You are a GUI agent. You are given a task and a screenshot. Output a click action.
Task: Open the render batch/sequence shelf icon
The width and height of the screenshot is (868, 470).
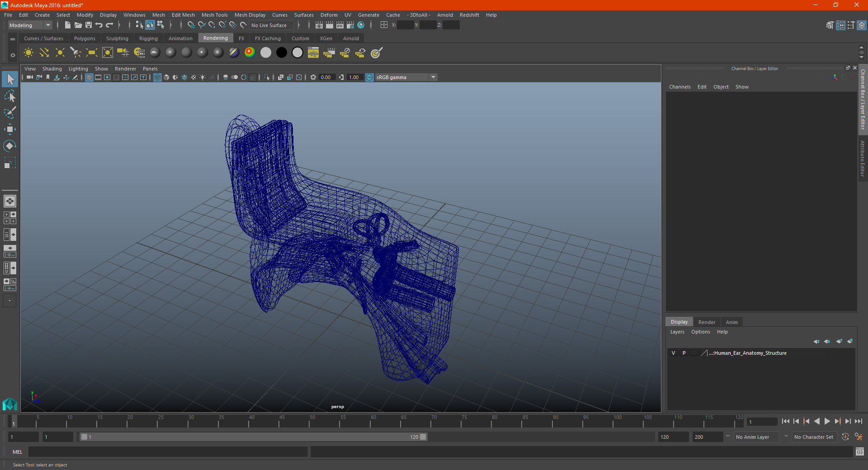click(x=329, y=53)
